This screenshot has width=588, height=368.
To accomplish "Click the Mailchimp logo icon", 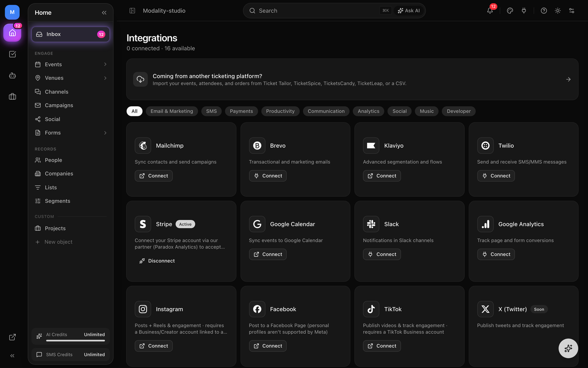I will [143, 146].
